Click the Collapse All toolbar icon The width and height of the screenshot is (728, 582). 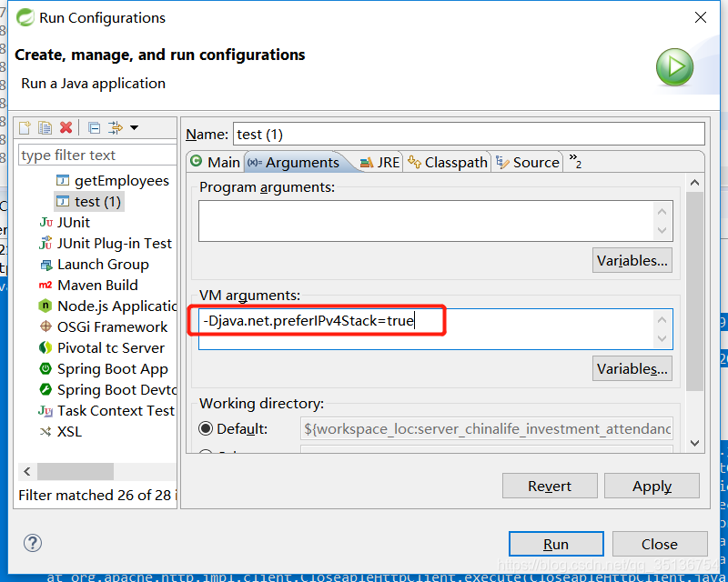95,127
